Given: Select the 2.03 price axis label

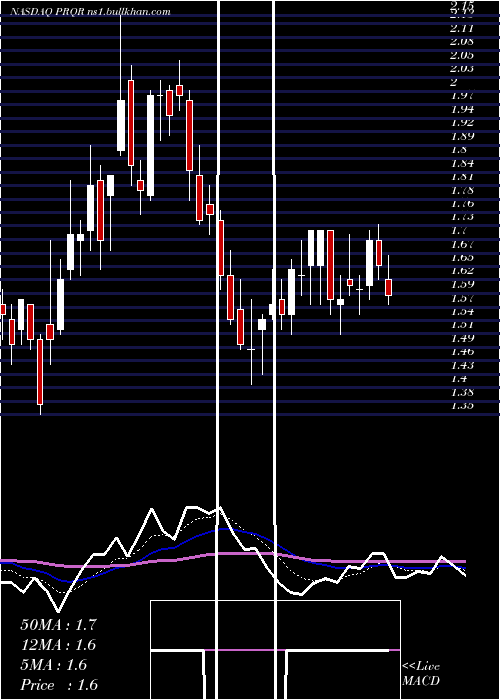Looking at the screenshot, I should [x=462, y=69].
